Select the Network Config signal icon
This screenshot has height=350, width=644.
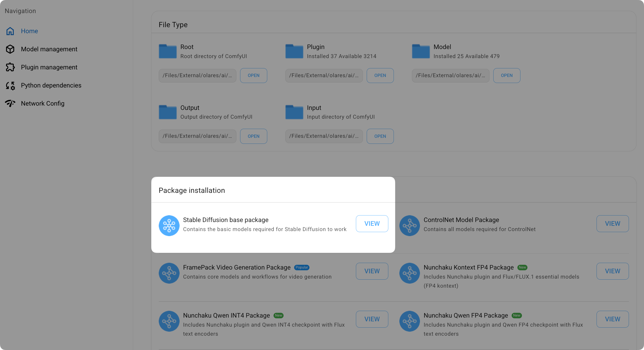point(10,103)
